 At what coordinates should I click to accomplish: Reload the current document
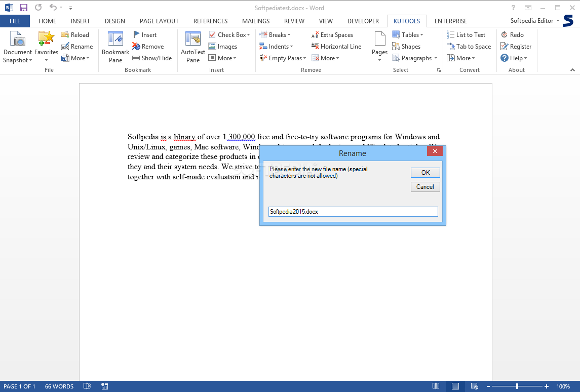point(75,35)
